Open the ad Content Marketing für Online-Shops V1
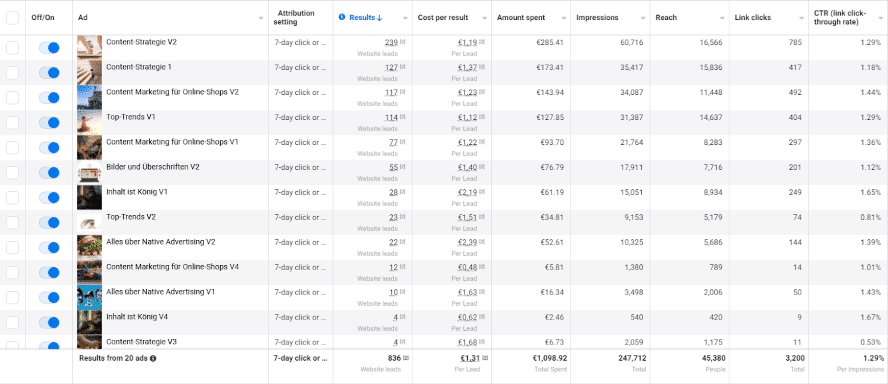 pos(172,142)
